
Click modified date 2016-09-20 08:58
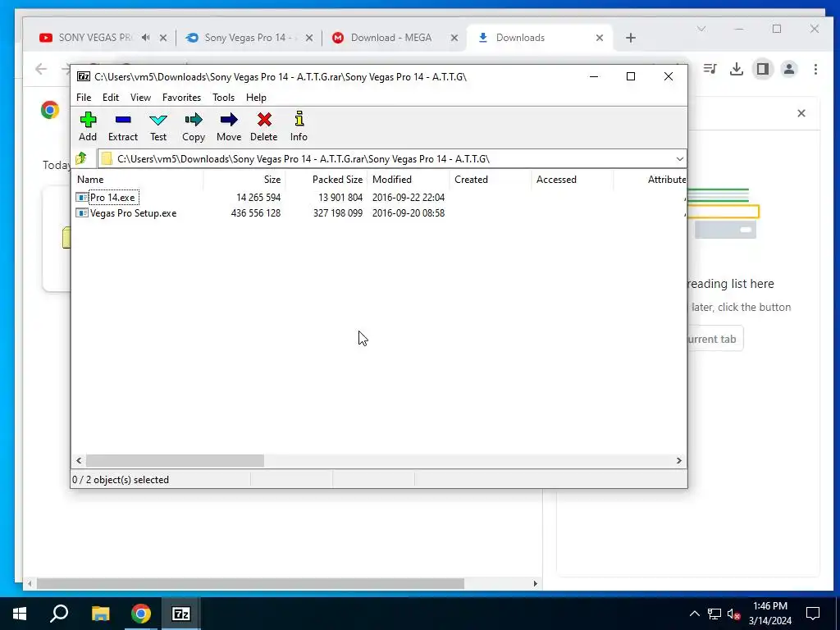click(x=409, y=213)
